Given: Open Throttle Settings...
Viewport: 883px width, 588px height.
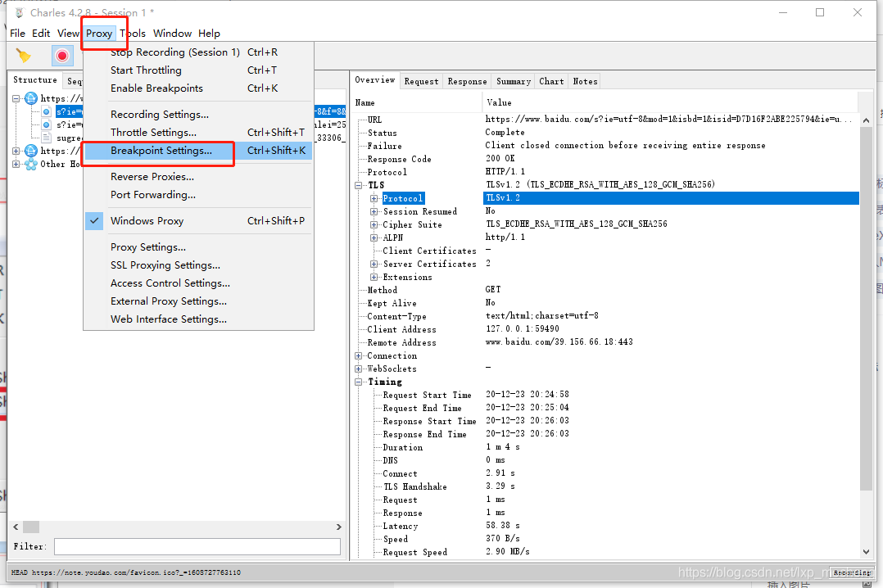Looking at the screenshot, I should 198,133.
